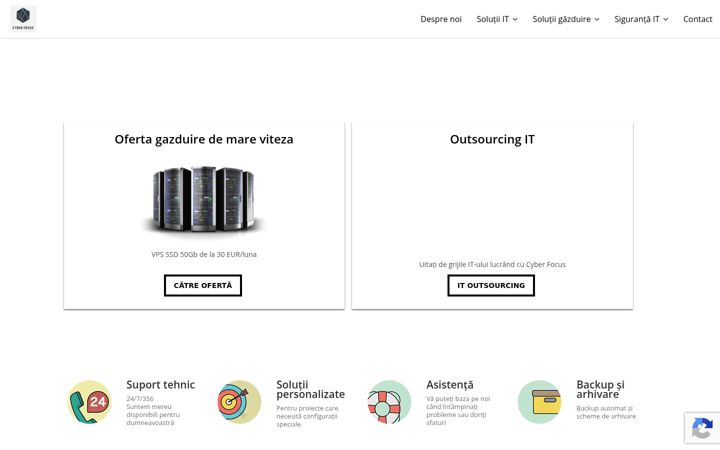The image size is (720, 450).
Task: Click the target bullseye icon
Action: [x=239, y=402]
